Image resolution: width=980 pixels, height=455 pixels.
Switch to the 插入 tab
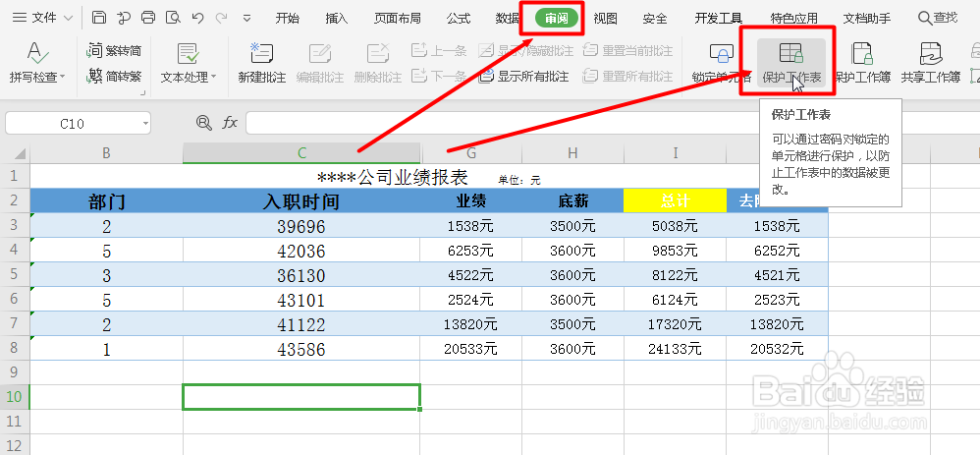point(336,19)
